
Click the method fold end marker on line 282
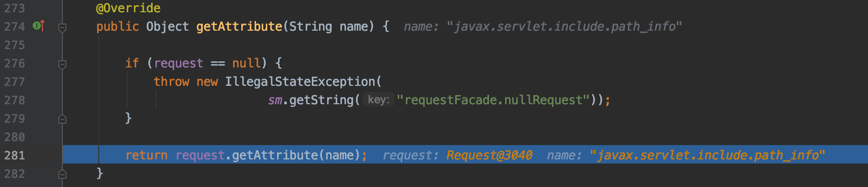click(x=62, y=174)
